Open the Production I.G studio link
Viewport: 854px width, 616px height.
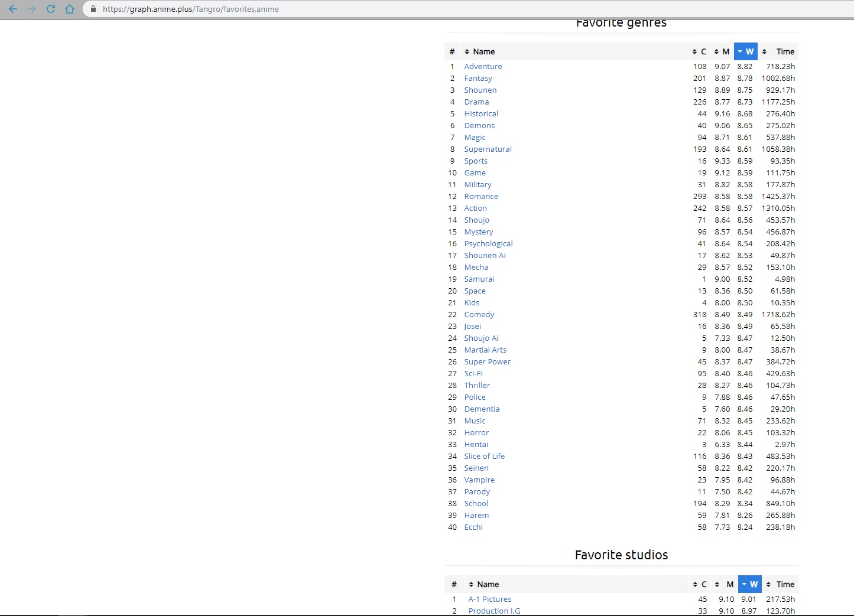click(x=494, y=611)
